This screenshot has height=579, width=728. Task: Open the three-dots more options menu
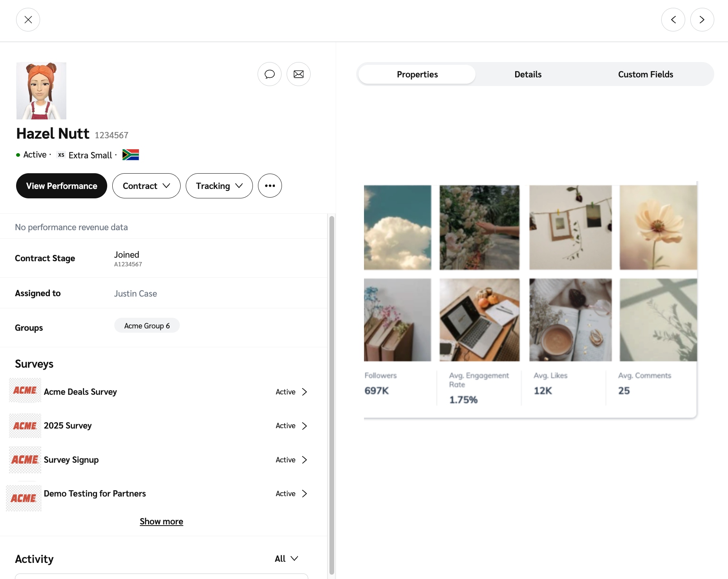pyautogui.click(x=270, y=186)
